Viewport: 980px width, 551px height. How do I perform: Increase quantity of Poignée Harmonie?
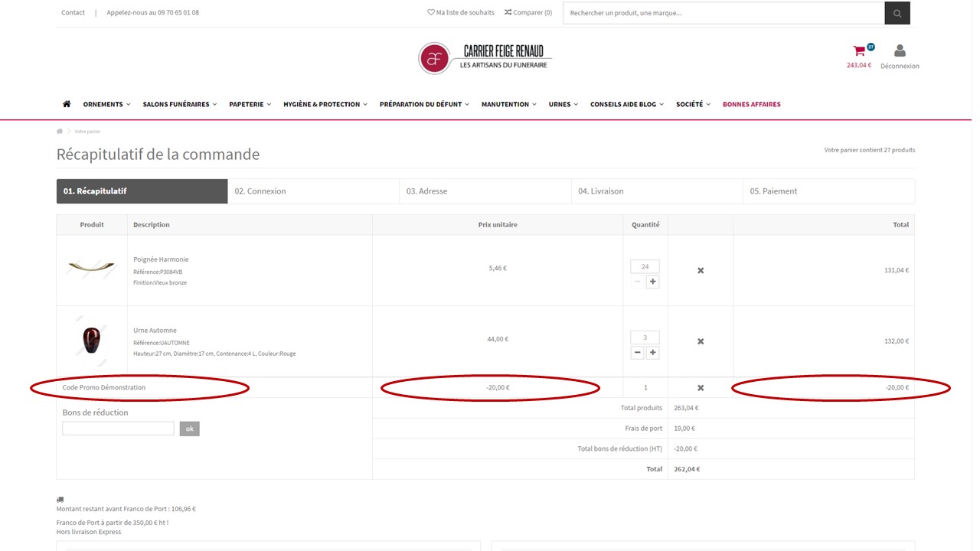tap(652, 282)
